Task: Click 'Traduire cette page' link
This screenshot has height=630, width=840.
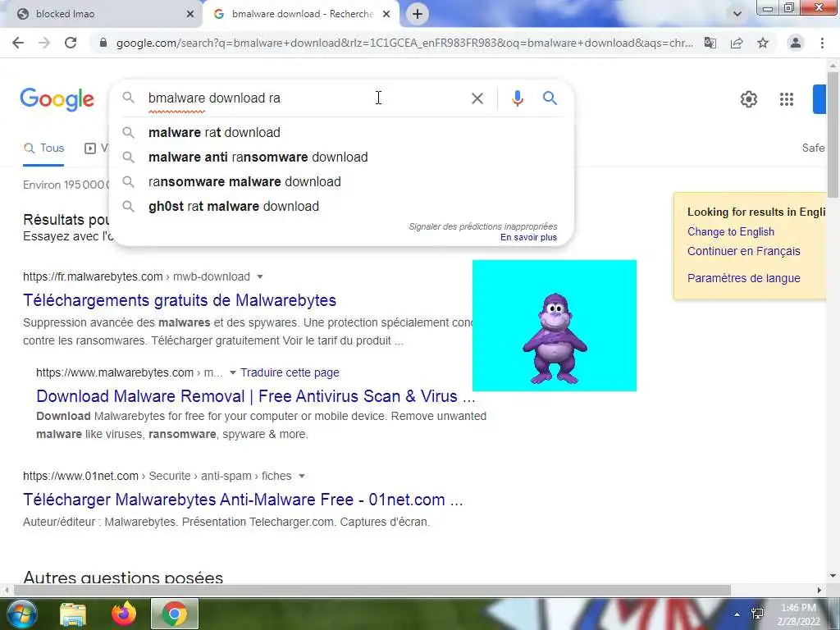Action: click(290, 373)
